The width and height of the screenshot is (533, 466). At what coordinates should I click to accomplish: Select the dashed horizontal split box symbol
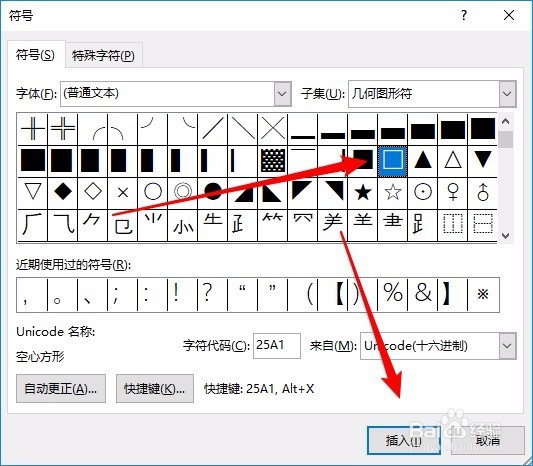tap(482, 225)
